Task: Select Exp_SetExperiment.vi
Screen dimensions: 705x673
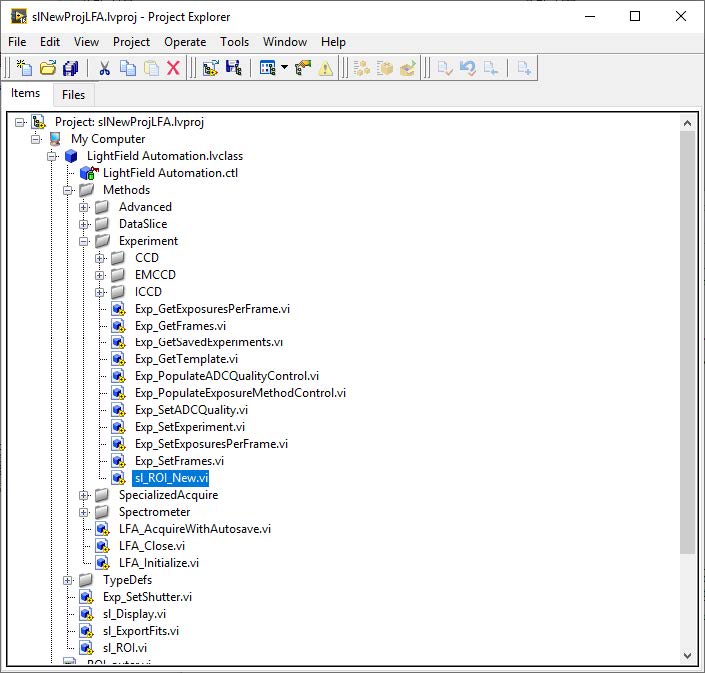Action: coord(190,427)
